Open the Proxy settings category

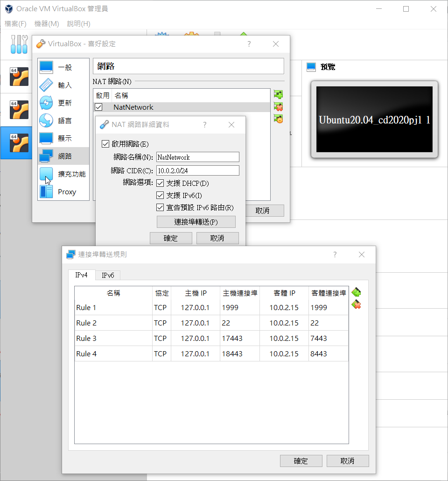pyautogui.click(x=63, y=191)
